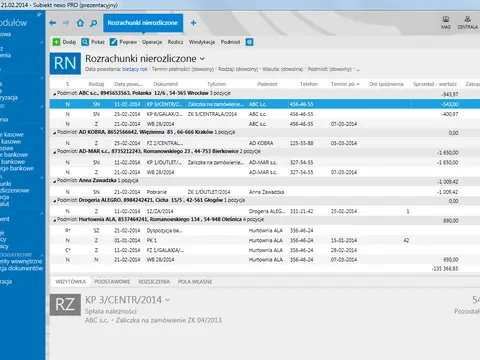Go back with the left arrow icon
The image size is (480, 360).
click(53, 23)
